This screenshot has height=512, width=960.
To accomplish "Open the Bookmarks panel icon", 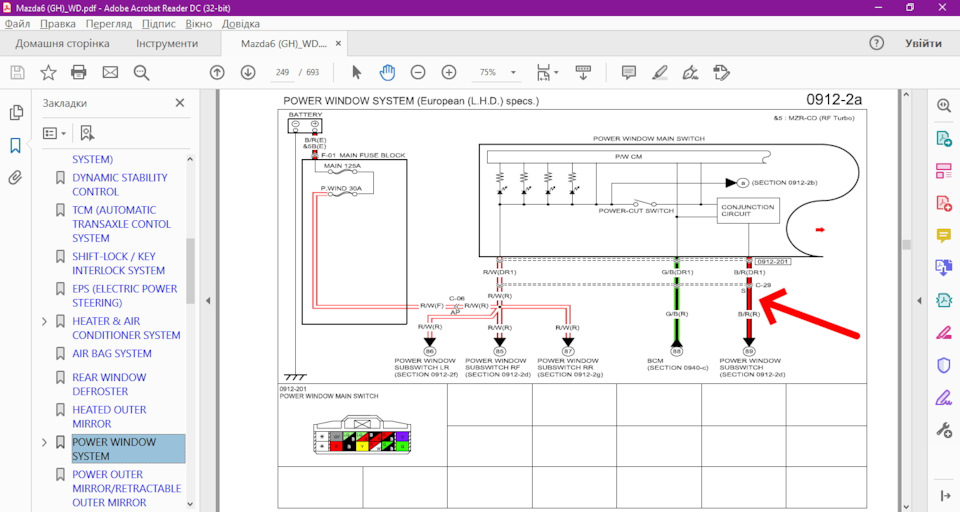I will pyautogui.click(x=15, y=145).
